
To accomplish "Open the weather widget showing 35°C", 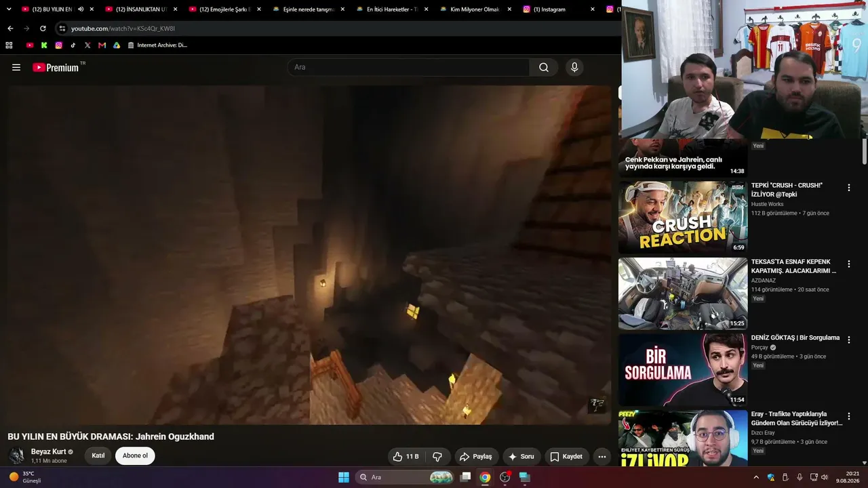I will 25,477.
